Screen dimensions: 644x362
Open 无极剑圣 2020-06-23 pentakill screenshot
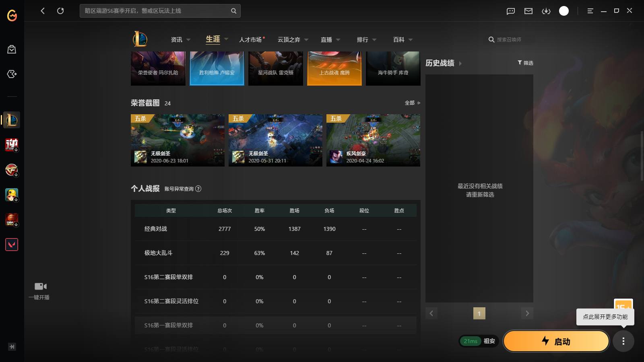[178, 140]
